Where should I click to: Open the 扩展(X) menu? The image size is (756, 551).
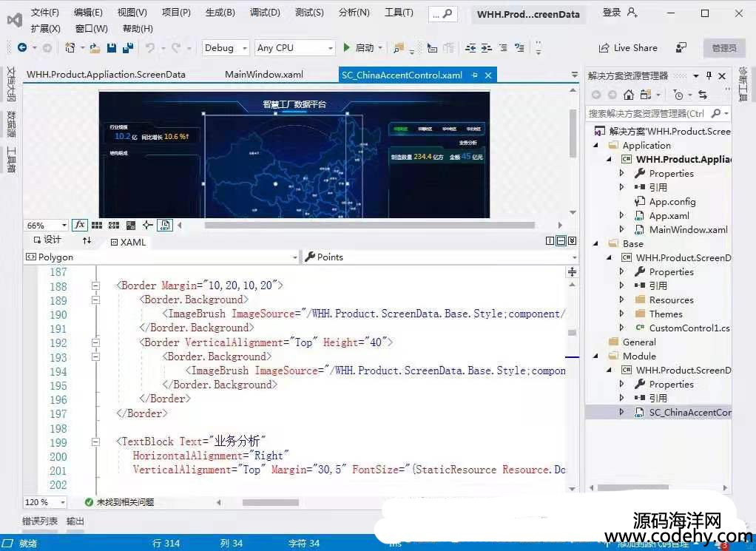click(45, 28)
